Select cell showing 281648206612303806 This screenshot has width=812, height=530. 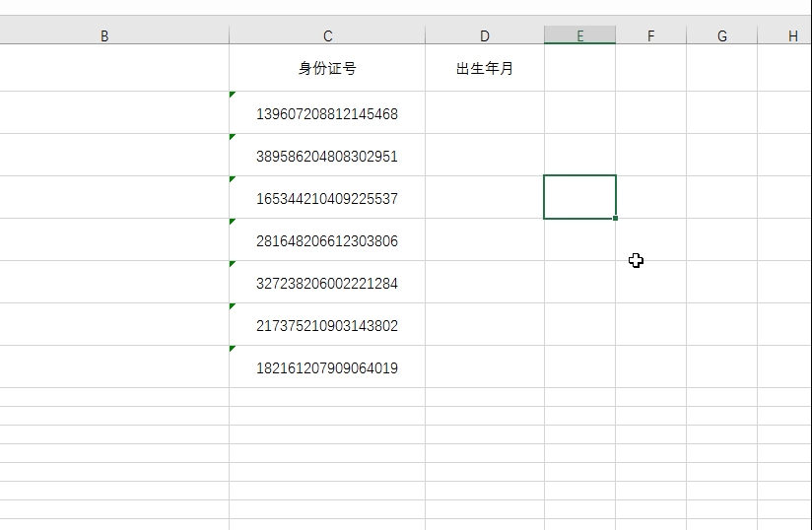(x=327, y=241)
